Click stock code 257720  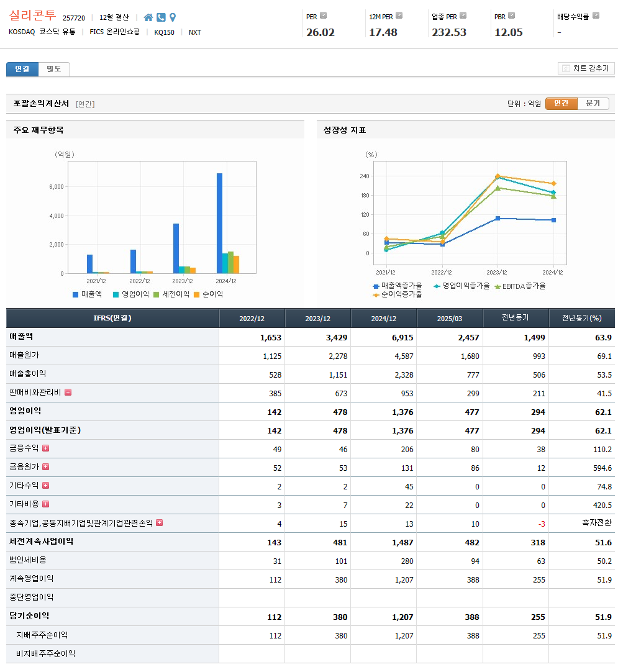point(74,18)
